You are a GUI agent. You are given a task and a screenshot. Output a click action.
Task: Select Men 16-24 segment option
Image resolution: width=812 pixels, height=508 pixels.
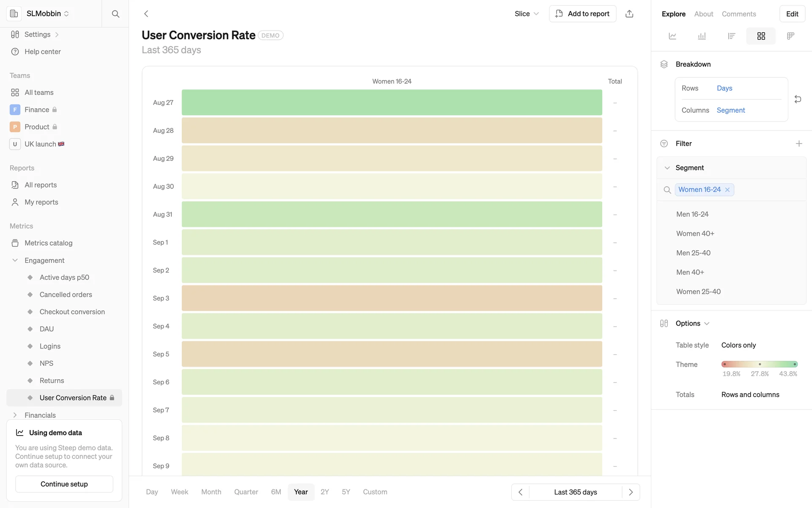(692, 214)
